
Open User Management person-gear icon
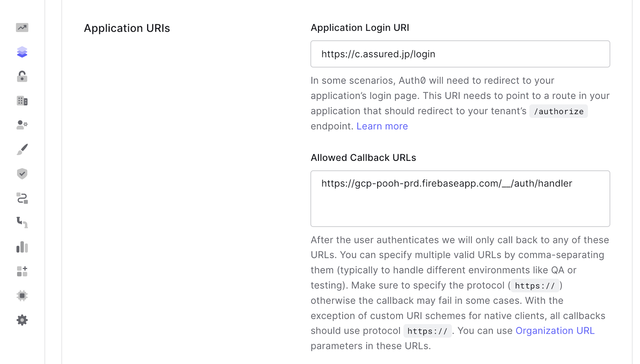click(x=22, y=125)
